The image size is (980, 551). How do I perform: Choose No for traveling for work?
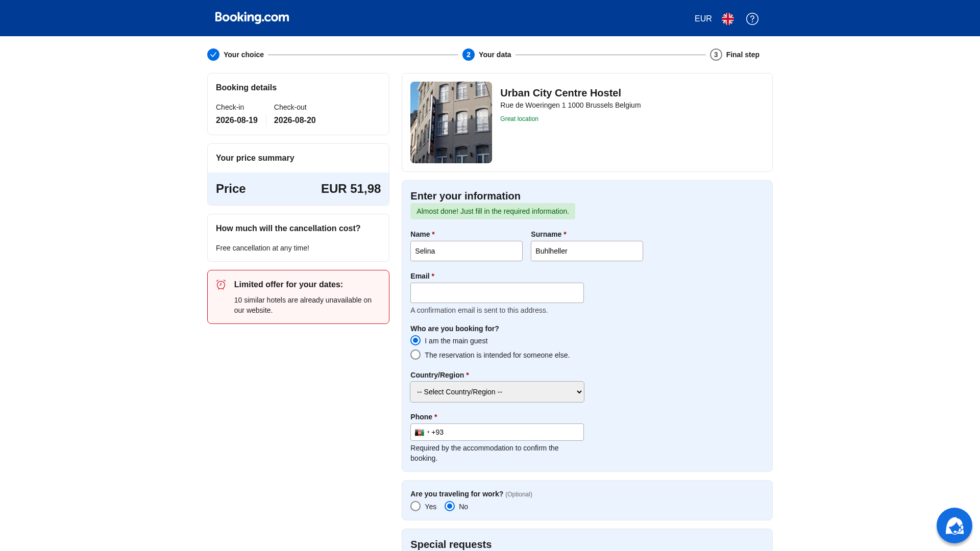(450, 506)
